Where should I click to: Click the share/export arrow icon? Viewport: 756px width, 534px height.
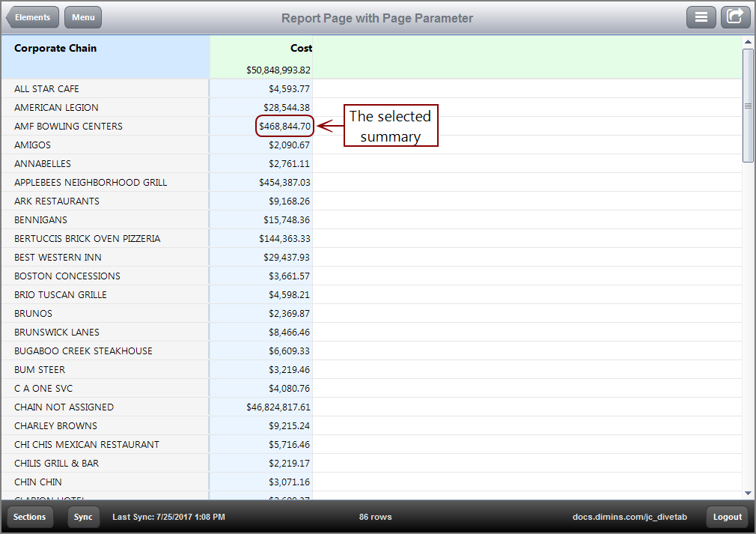coord(735,17)
